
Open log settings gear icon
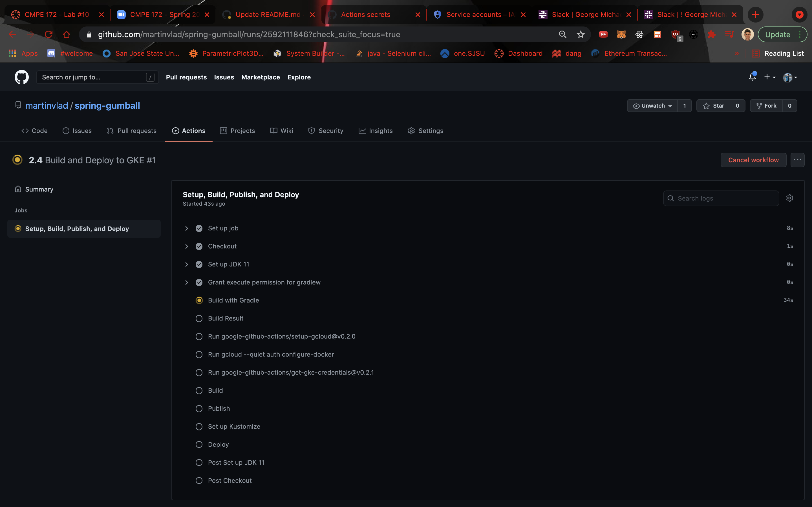[789, 198]
